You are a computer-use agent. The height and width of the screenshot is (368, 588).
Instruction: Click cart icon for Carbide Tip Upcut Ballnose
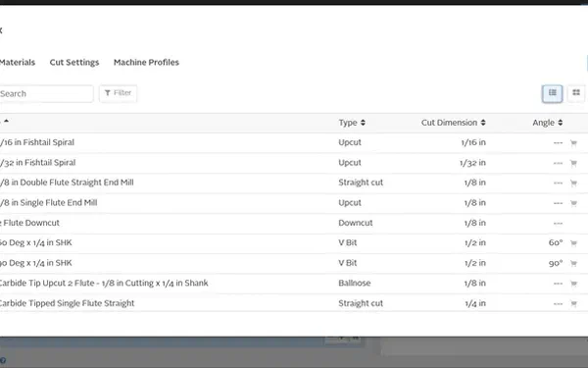pos(573,284)
